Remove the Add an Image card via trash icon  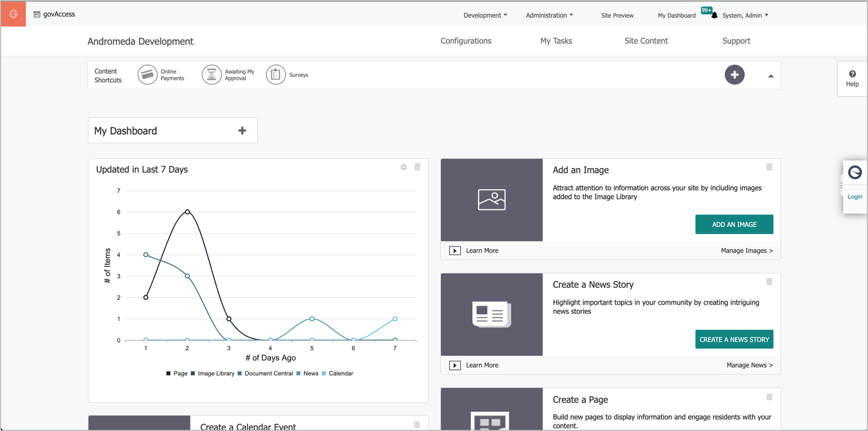pos(769,167)
